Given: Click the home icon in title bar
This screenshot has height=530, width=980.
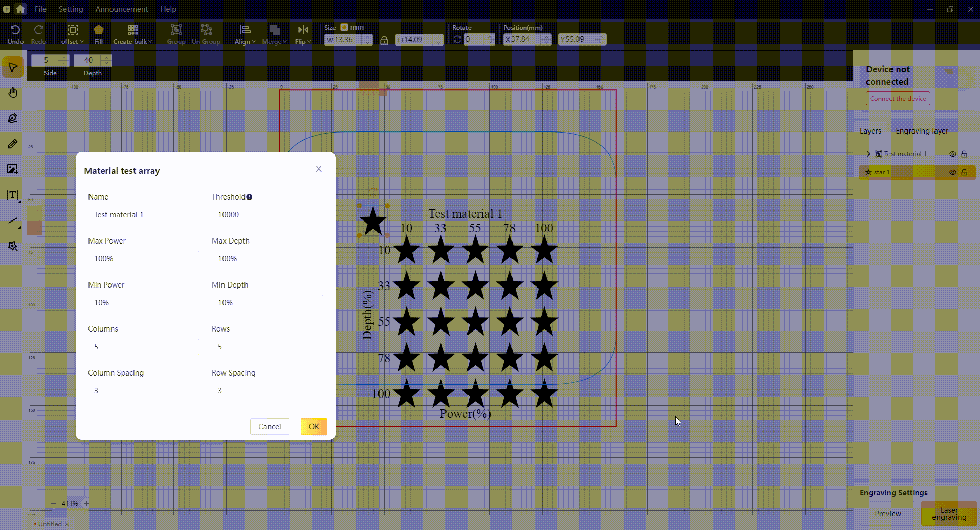Looking at the screenshot, I should click(20, 9).
